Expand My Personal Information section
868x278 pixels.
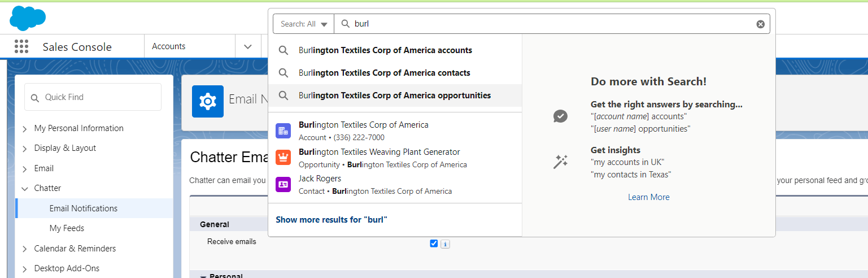[25, 129]
